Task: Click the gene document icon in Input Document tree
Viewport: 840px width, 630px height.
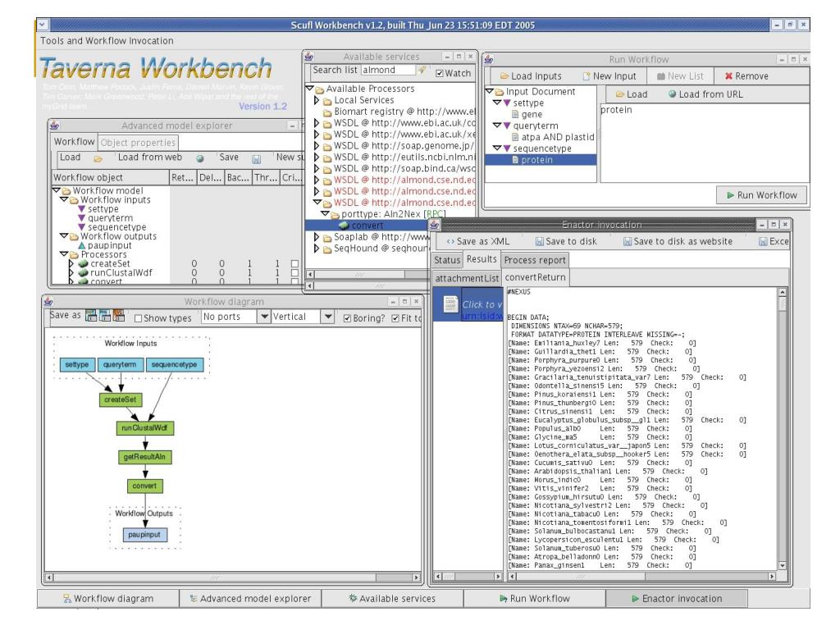Action: (x=515, y=114)
